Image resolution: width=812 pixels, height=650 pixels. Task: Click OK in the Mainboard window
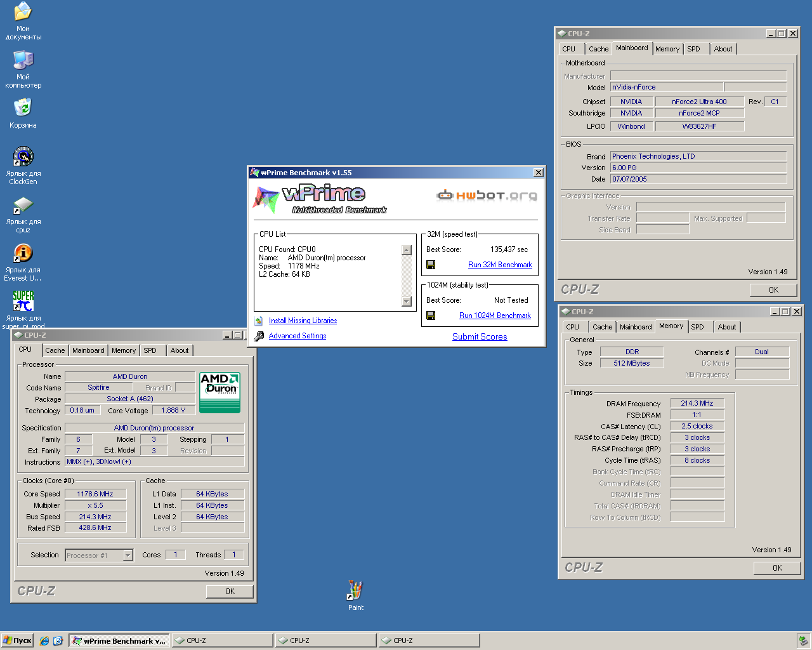click(773, 290)
